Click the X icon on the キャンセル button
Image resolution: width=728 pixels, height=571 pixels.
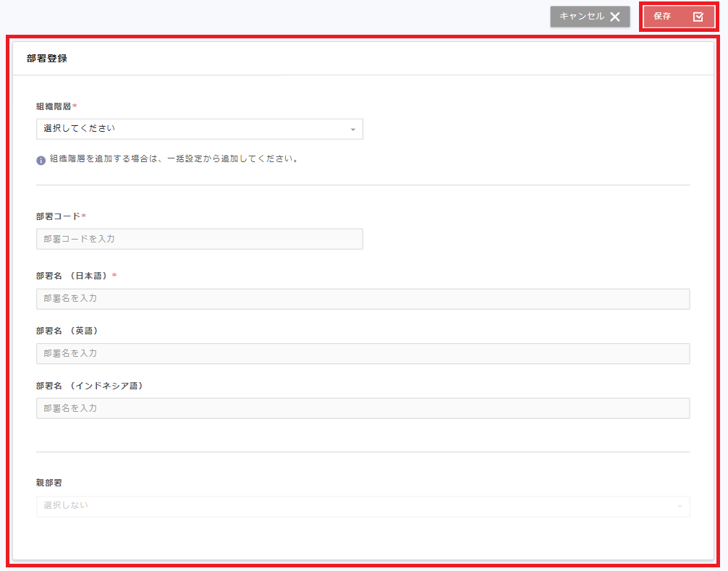[x=614, y=16]
